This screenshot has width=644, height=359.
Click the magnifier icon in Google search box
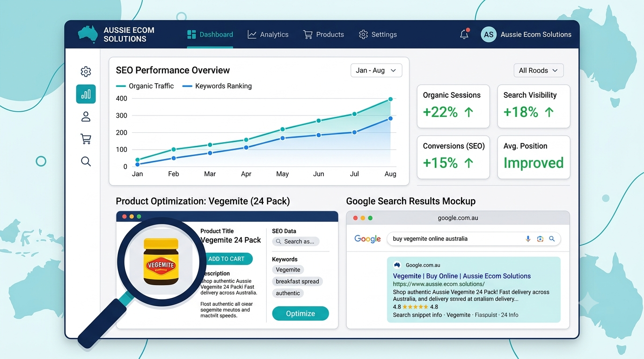552,239
